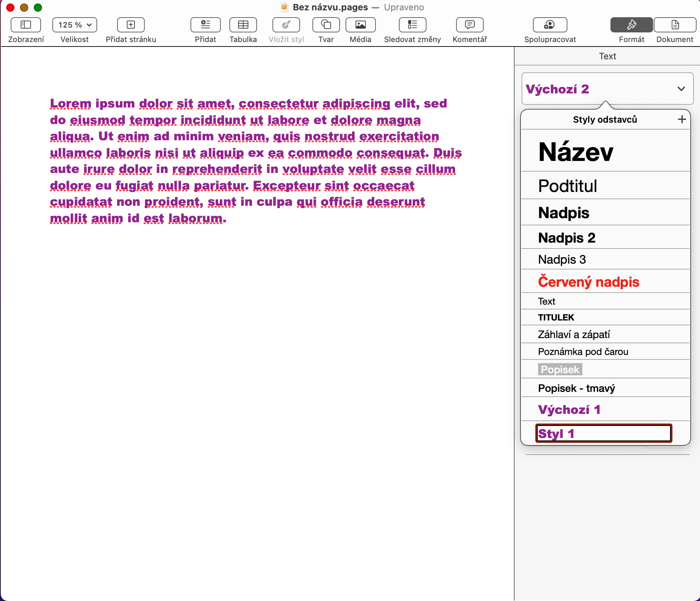Insert a table with Tabulka icon
Viewport: 700px width, 601px height.
click(x=243, y=25)
